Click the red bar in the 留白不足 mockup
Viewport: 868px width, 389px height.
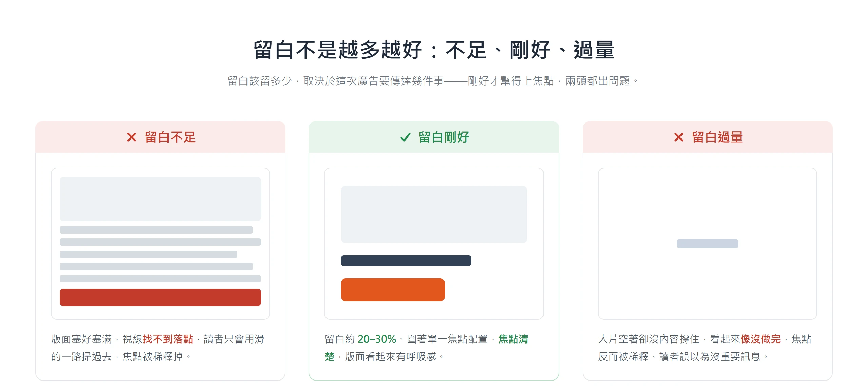(160, 297)
